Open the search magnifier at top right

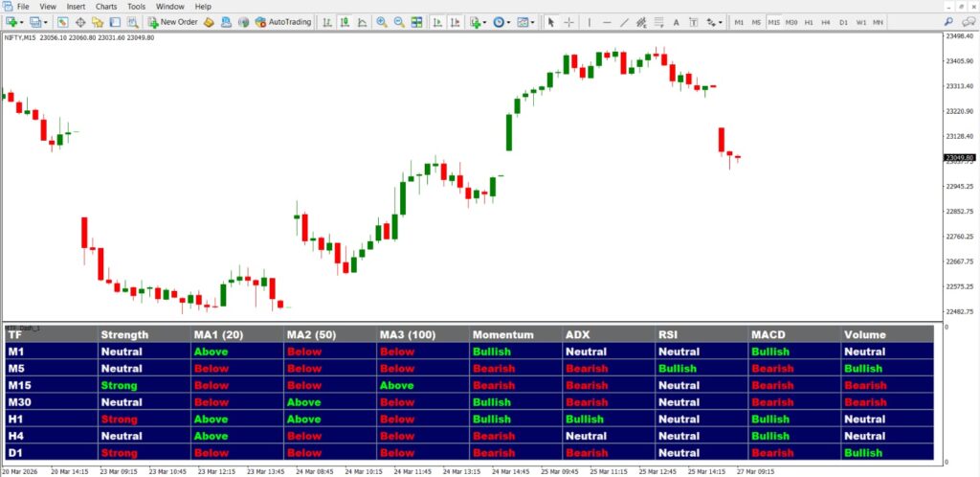coord(947,21)
